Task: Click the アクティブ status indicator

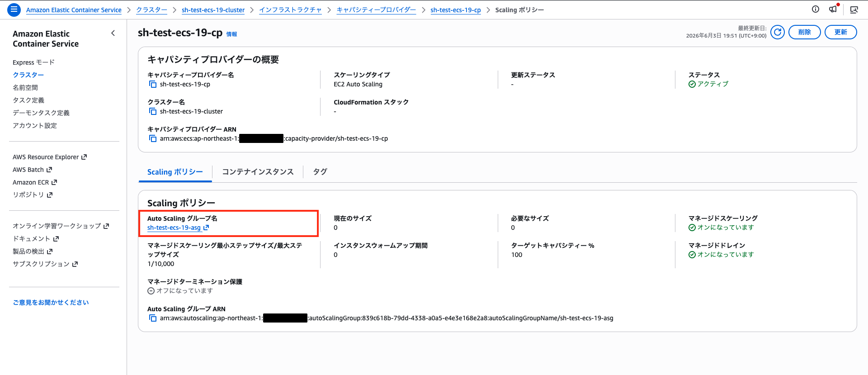Action: (708, 84)
